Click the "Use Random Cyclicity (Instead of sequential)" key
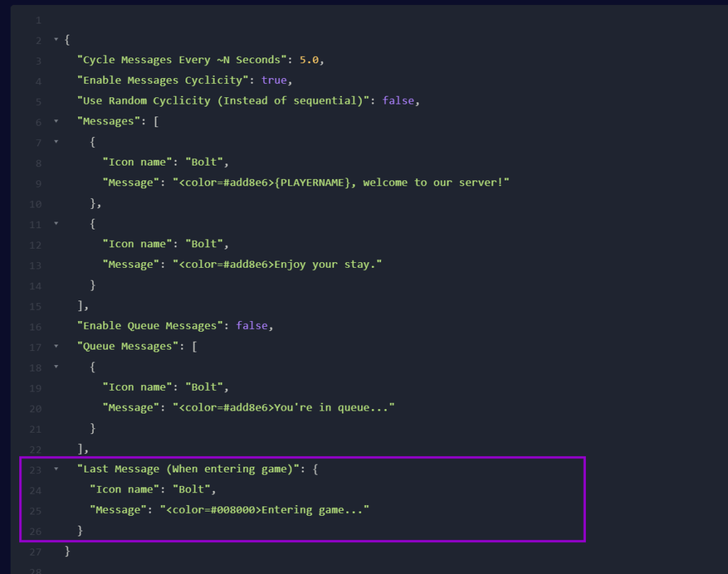 [x=223, y=101]
